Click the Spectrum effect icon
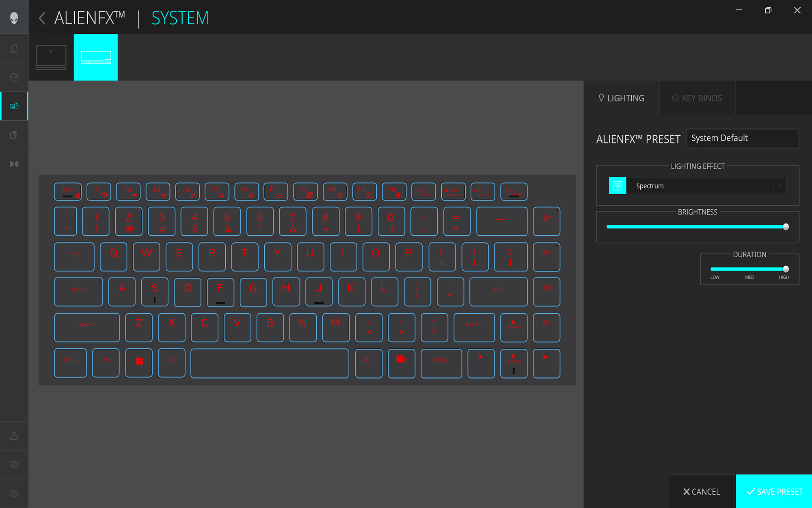The width and height of the screenshot is (812, 508). pos(618,186)
